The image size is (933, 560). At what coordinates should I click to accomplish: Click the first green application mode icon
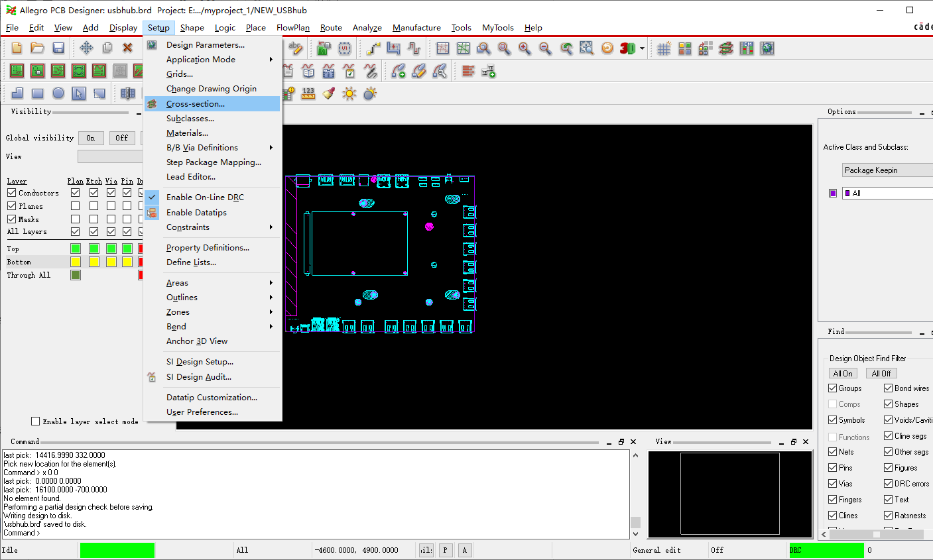click(17, 71)
